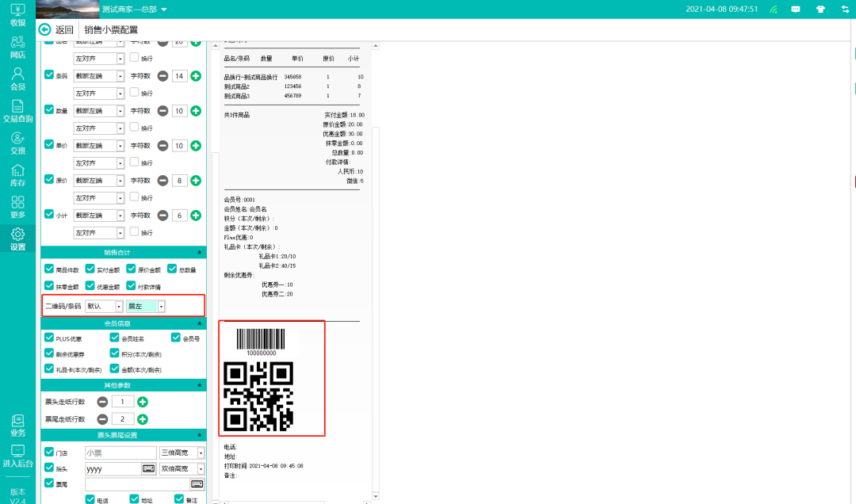Go to 交易查询 transaction query

pyautogui.click(x=17, y=111)
